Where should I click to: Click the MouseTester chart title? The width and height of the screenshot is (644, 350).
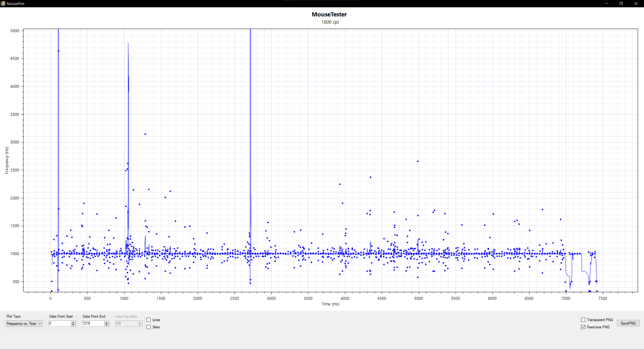(x=329, y=15)
